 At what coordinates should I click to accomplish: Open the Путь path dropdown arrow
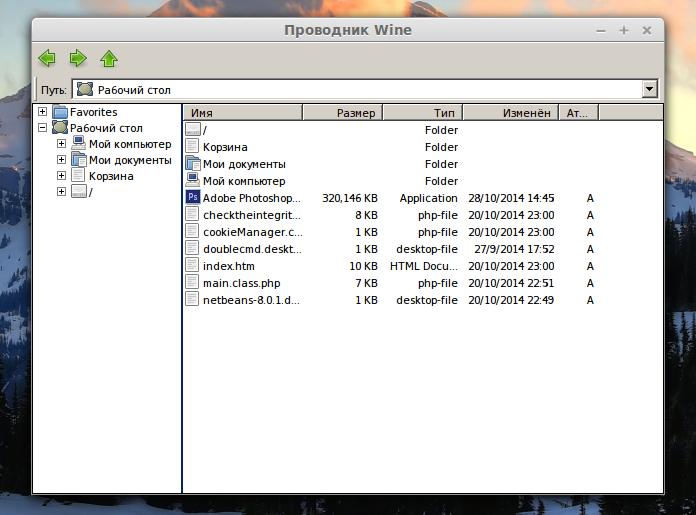[x=650, y=89]
